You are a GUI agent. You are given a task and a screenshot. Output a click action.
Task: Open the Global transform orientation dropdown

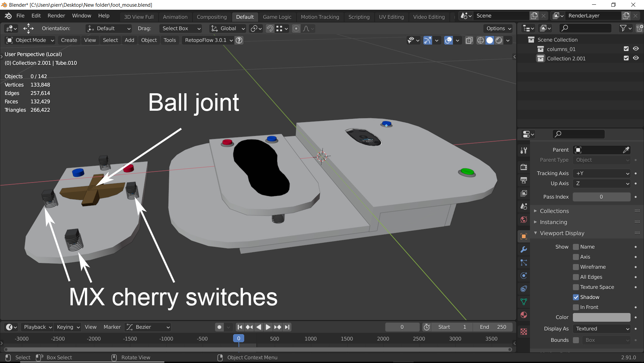click(228, 29)
